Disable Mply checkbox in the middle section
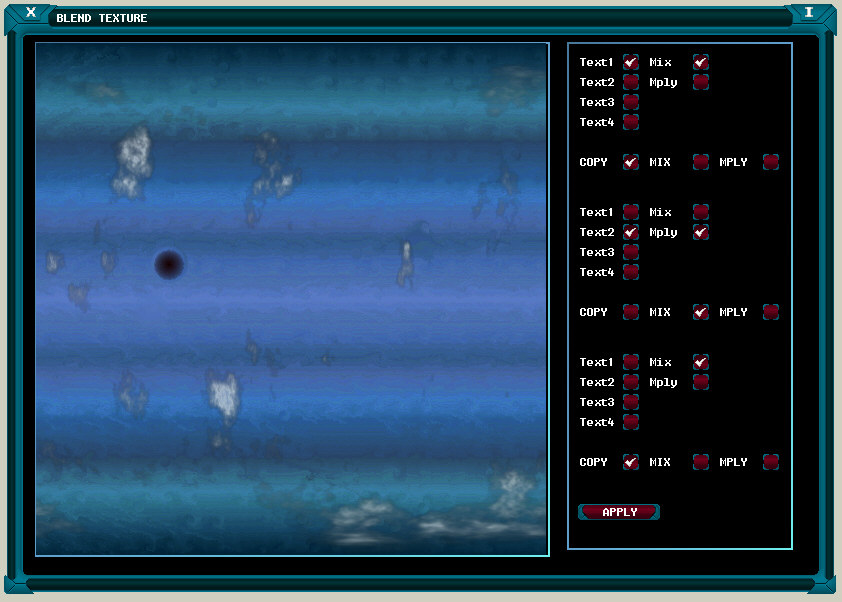Screen dimensions: 842x602 pos(701,232)
